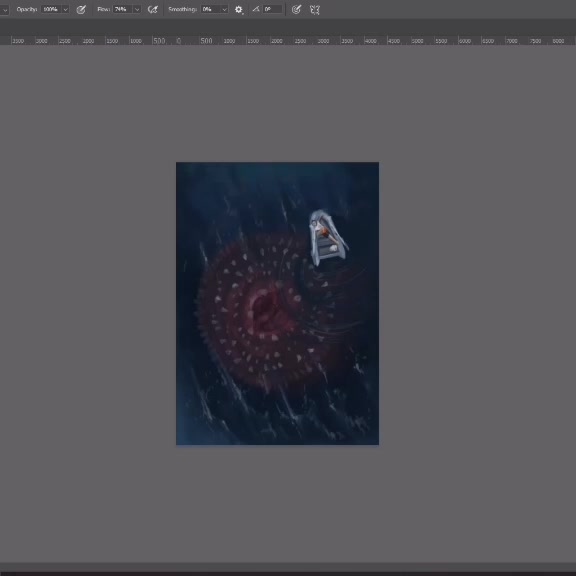The width and height of the screenshot is (576, 576).
Task: Click the boat in the painting
Action: (328, 237)
